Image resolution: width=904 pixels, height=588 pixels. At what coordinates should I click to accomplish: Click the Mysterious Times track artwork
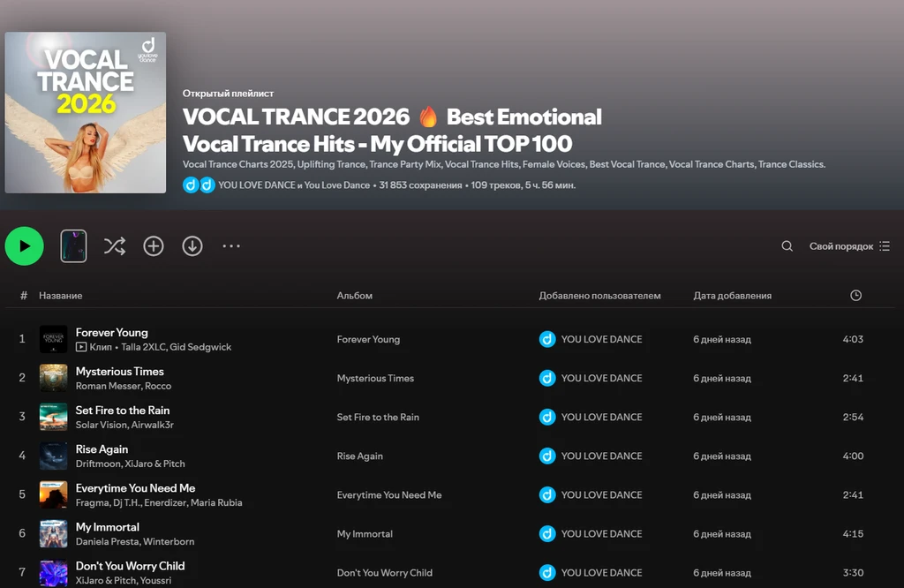click(x=53, y=378)
